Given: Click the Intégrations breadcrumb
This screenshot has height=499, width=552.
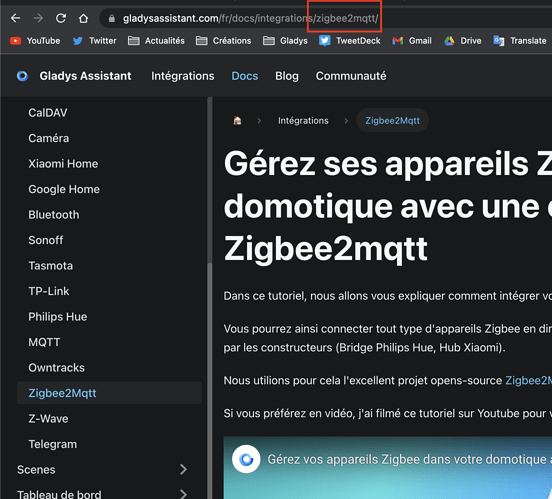Looking at the screenshot, I should coord(303,120).
